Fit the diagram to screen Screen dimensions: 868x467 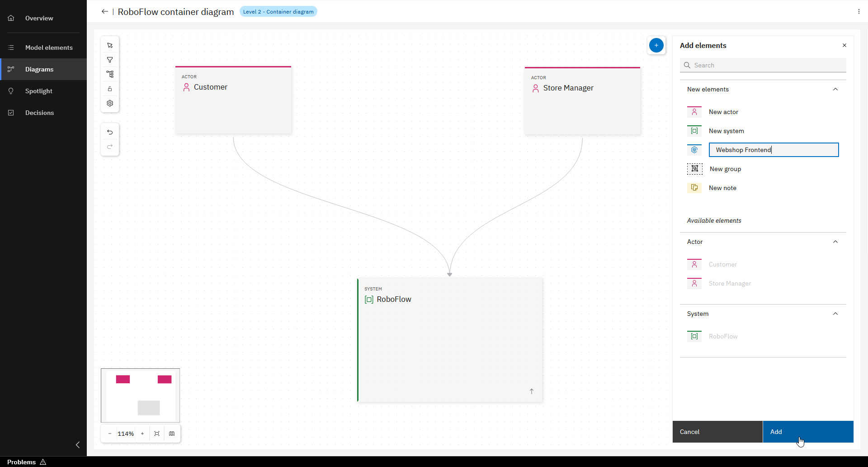pyautogui.click(x=157, y=433)
